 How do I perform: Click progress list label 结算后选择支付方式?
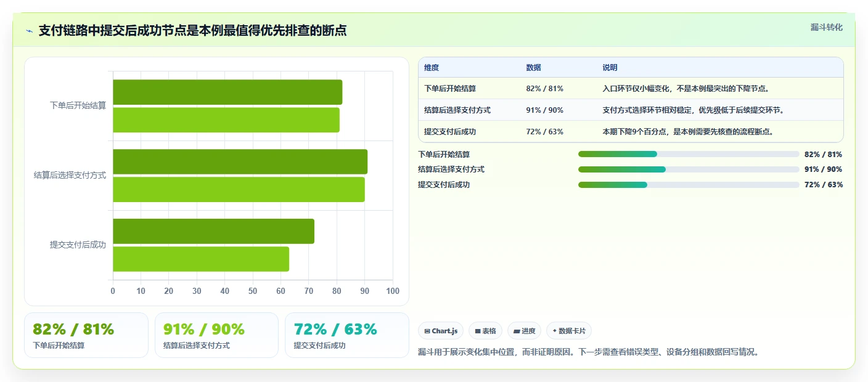click(x=451, y=169)
